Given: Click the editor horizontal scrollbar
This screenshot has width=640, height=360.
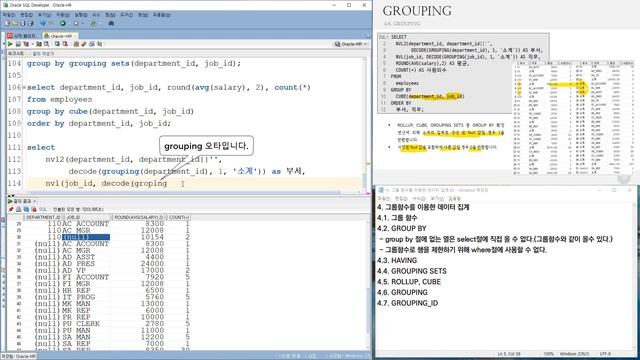Looking at the screenshot, I should (x=186, y=192).
